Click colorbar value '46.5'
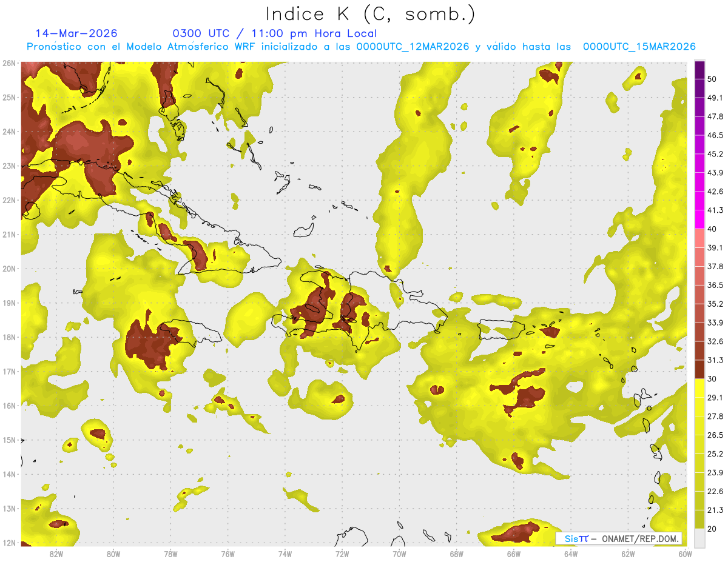This screenshot has width=728, height=562. [x=715, y=135]
